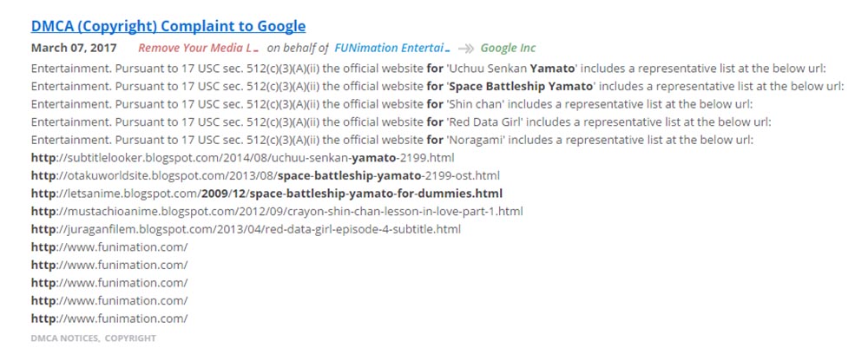The height and width of the screenshot is (361, 868).
Task: Click the subtitlelooker.blogspot.com URL
Action: coord(242,157)
